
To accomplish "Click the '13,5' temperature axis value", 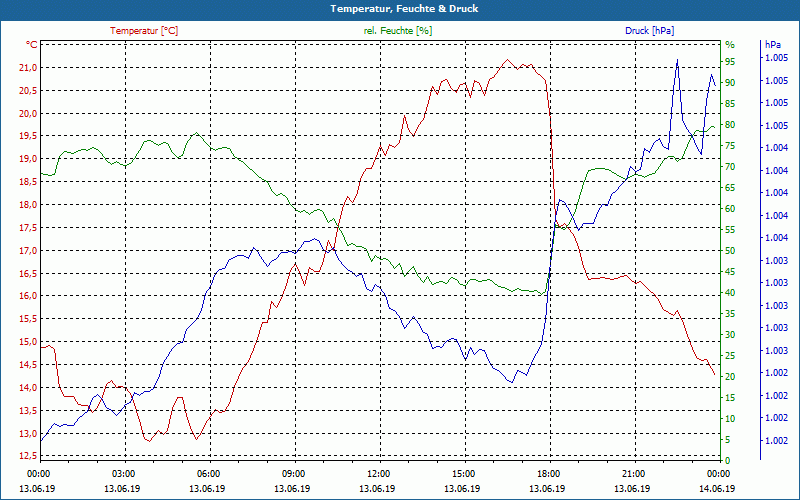I will (x=28, y=411).
